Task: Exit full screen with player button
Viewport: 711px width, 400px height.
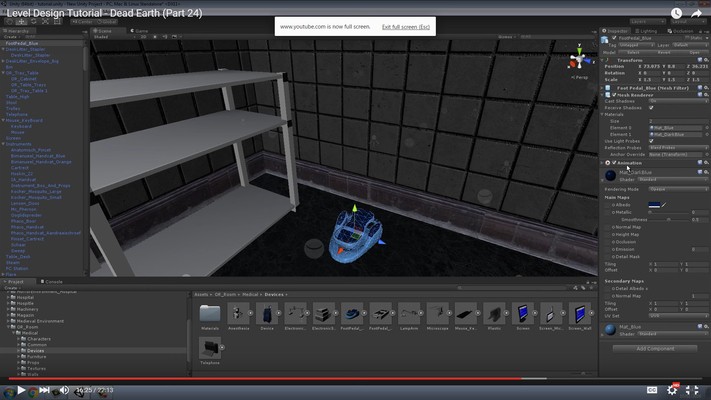Action: pos(692,390)
